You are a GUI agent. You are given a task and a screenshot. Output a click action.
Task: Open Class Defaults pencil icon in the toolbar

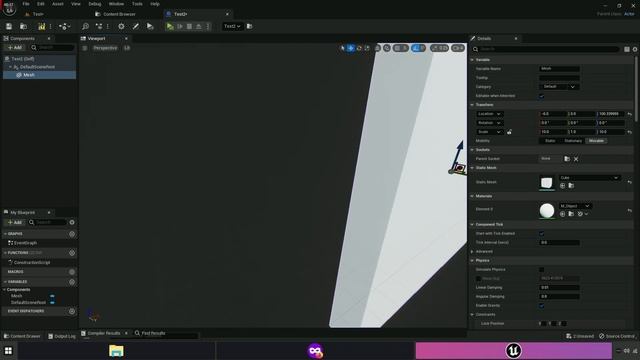tap(136, 26)
